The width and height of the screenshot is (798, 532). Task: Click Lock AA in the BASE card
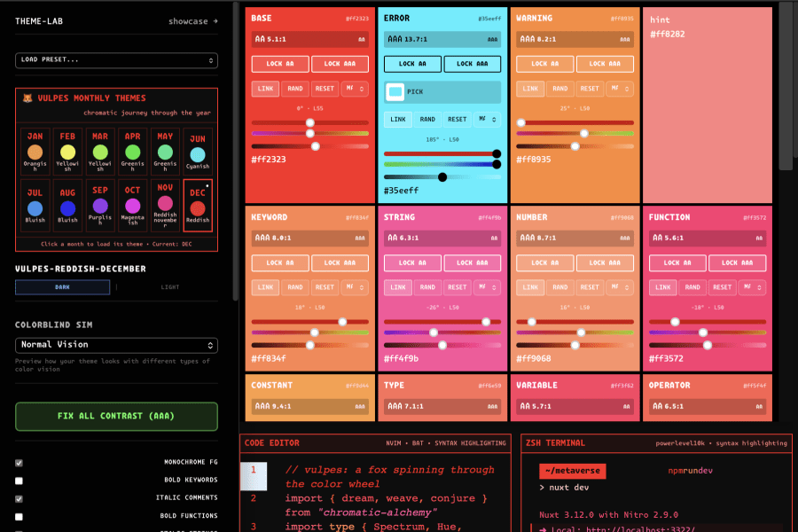[280, 64]
